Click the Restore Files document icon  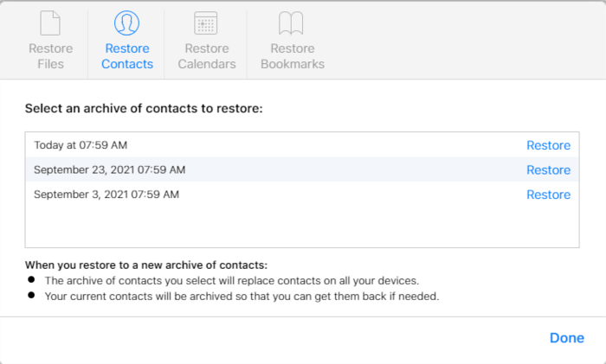[50, 23]
